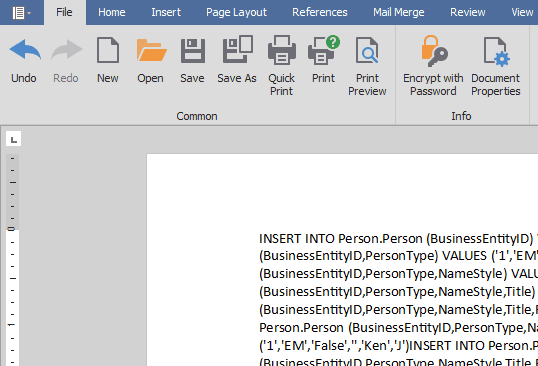Switch to the Home tab
Screen dimensions: 538x366
pos(112,12)
